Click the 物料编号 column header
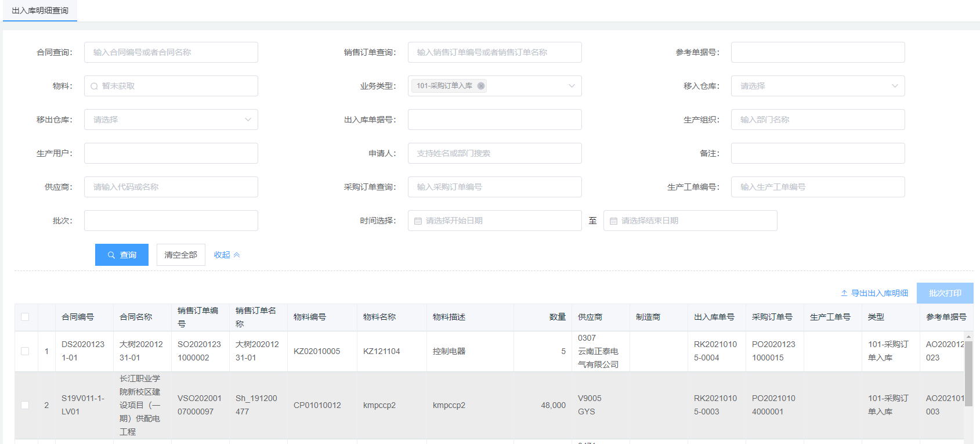The image size is (980, 444). (x=310, y=317)
